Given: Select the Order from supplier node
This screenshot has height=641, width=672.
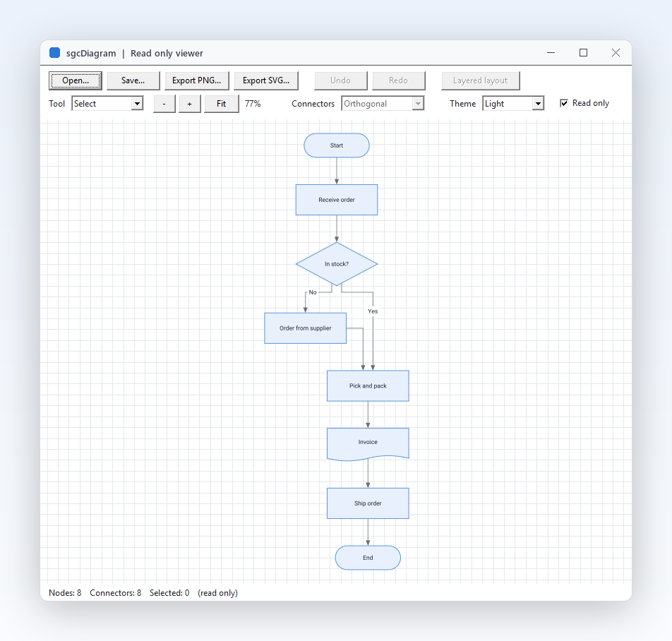Looking at the screenshot, I should click(305, 328).
